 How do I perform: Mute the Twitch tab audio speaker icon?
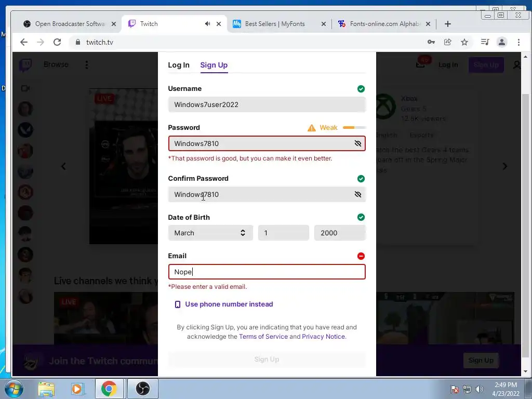coord(207,24)
